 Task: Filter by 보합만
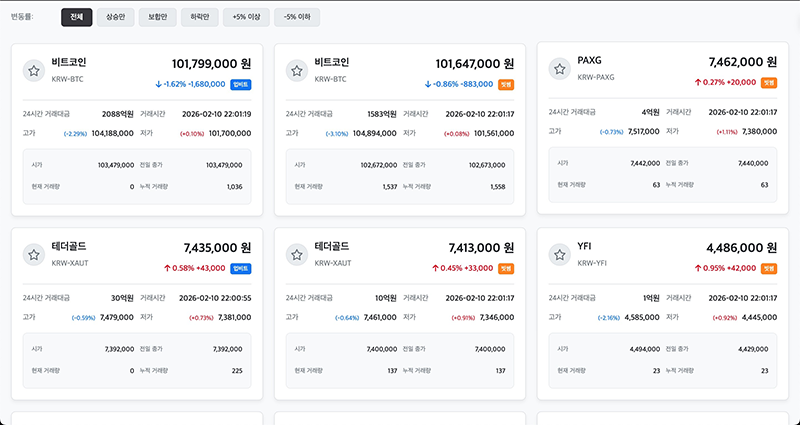point(158,17)
